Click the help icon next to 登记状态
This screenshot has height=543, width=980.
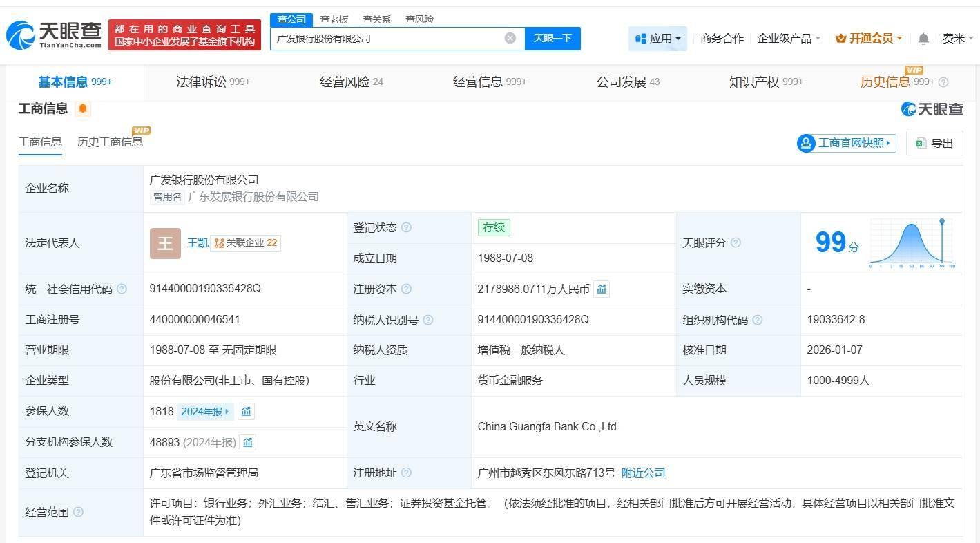[407, 227]
